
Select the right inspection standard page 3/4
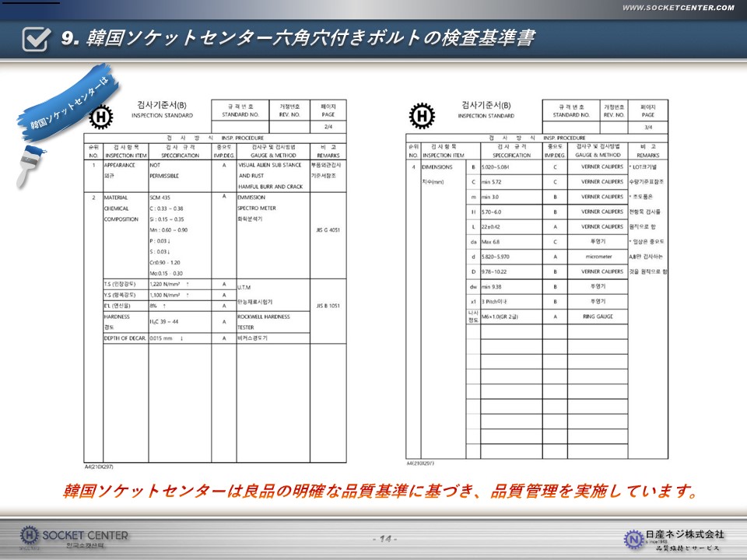click(537, 280)
